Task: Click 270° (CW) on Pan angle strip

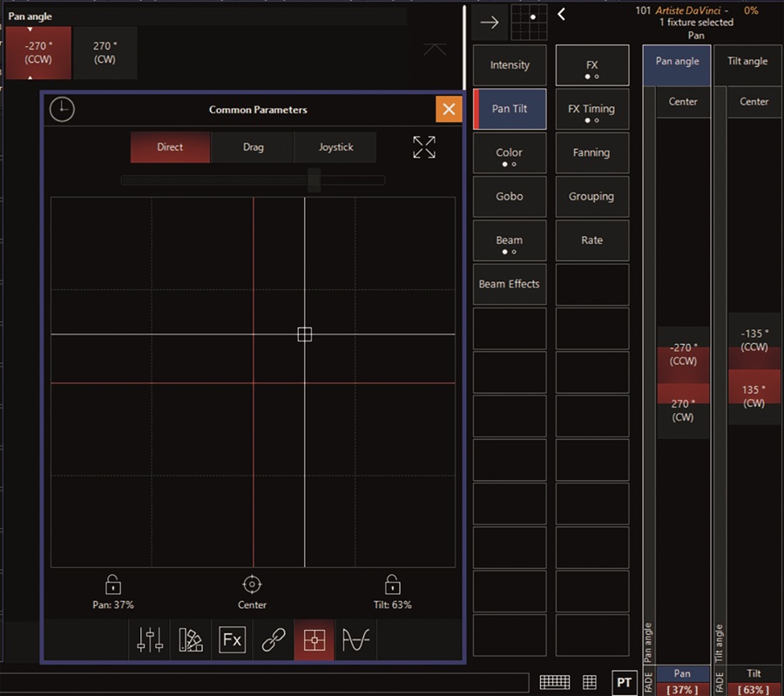Action: 683,410
